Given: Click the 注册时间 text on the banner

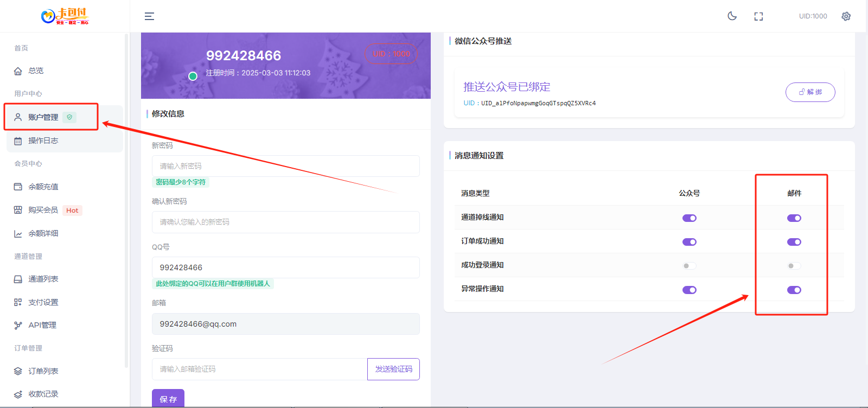Looking at the screenshot, I should 258,73.
